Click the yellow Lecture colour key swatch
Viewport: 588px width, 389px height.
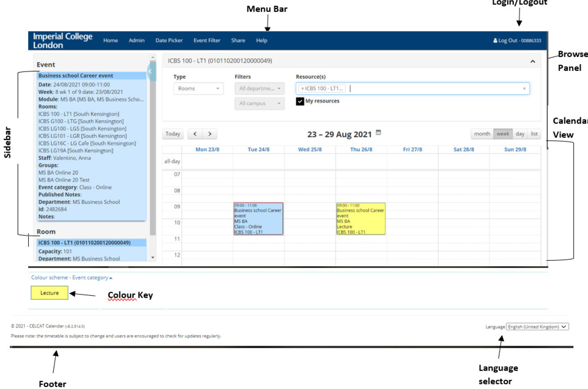click(x=49, y=293)
